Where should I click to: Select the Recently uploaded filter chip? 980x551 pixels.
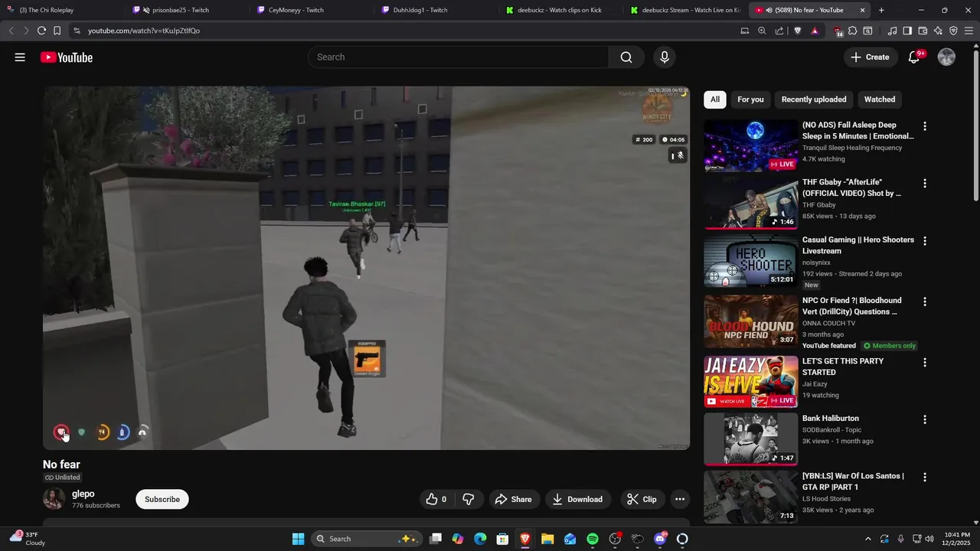point(814,99)
